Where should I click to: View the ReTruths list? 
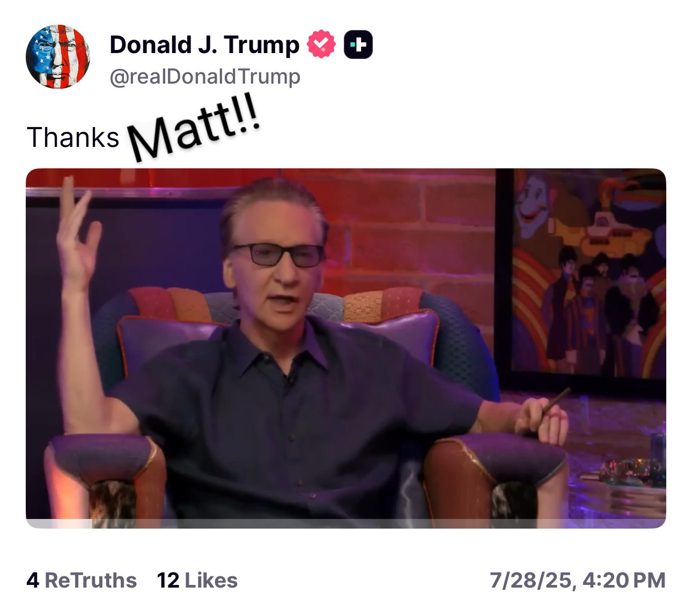click(x=82, y=580)
